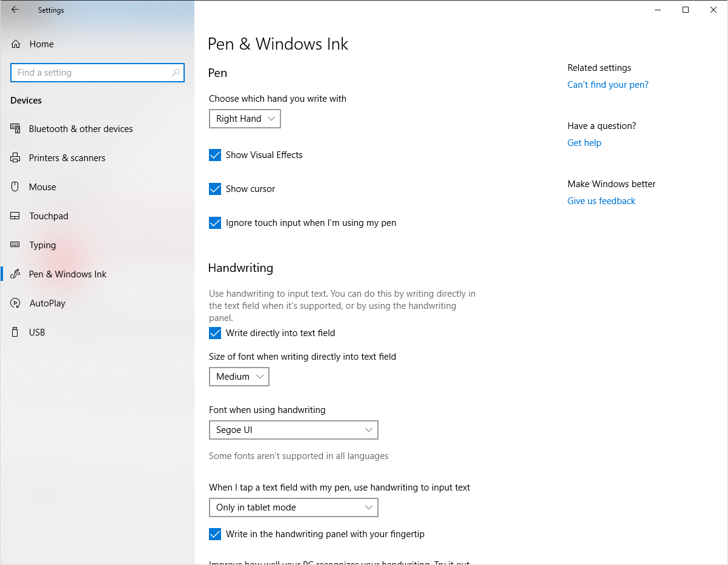Viewport: 728px width, 565px height.
Task: Open Mouse settings page
Action: (97, 187)
